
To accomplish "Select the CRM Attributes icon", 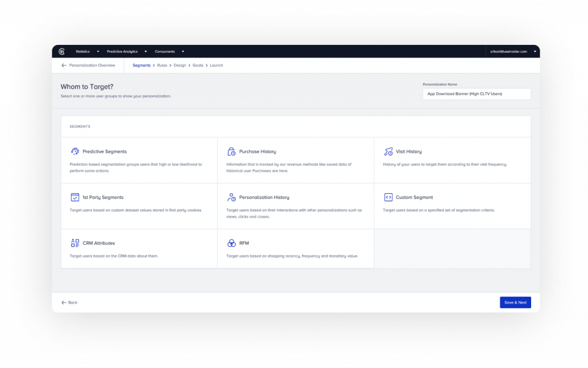I will click(x=75, y=243).
